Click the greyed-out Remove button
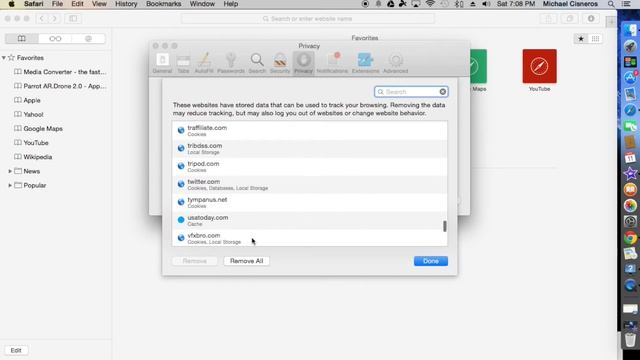The height and width of the screenshot is (360, 640). coord(194,261)
